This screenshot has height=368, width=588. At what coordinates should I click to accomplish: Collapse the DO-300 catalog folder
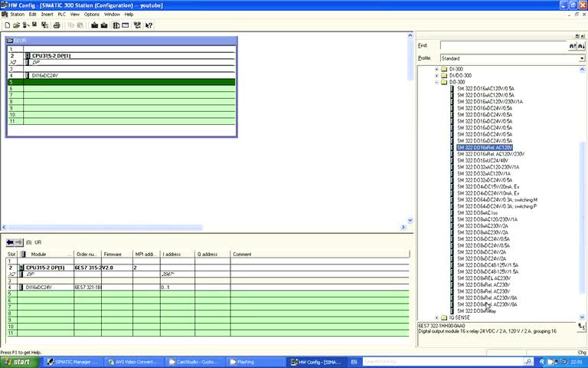pos(436,82)
